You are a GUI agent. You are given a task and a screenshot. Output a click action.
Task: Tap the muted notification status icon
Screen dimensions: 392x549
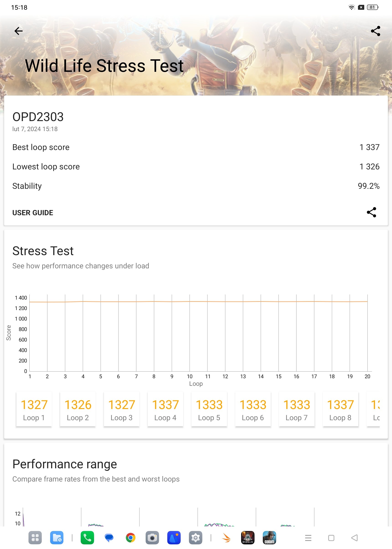(361, 7)
